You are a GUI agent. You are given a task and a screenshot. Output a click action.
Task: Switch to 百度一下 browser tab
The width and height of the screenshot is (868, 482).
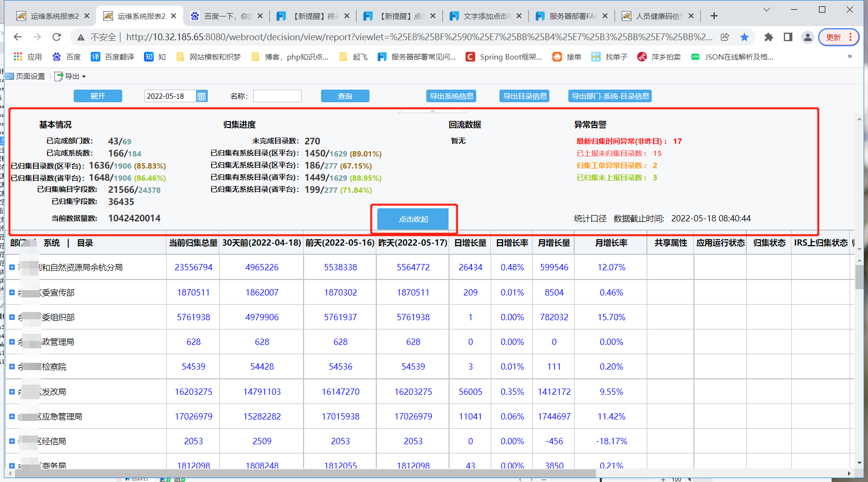[x=226, y=16]
